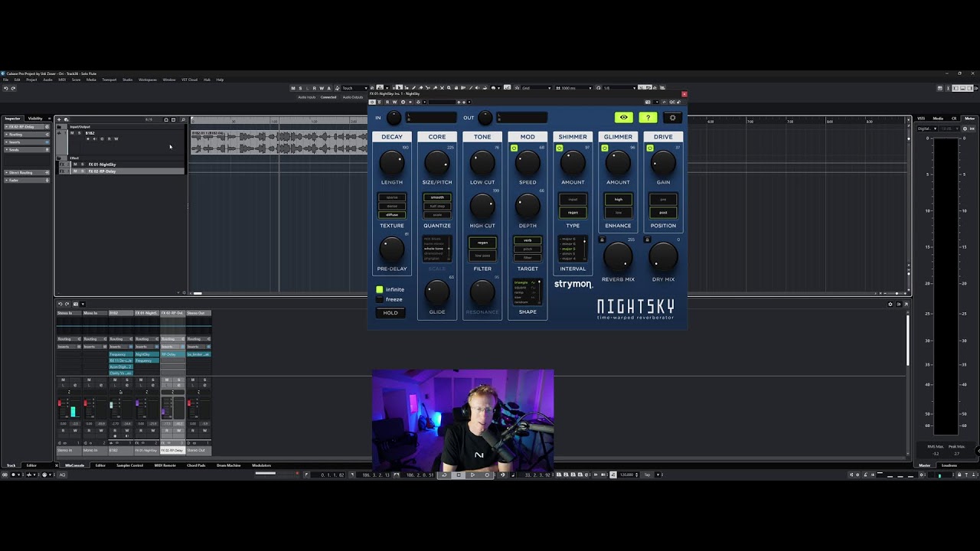This screenshot has width=980, height=551.
Task: Open NightSky settings gear button
Action: pos(672,117)
